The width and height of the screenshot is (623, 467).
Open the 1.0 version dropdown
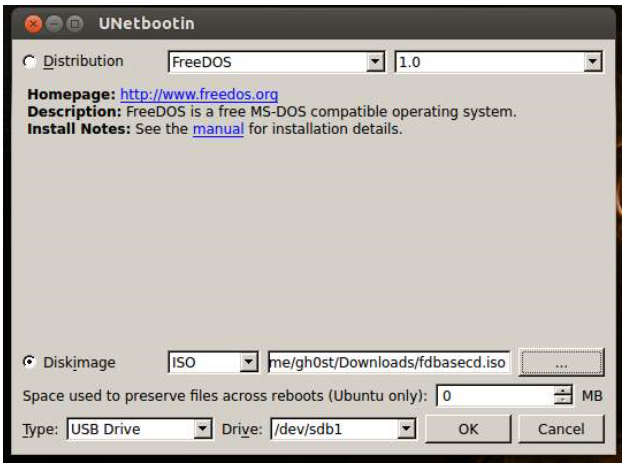[x=499, y=62]
